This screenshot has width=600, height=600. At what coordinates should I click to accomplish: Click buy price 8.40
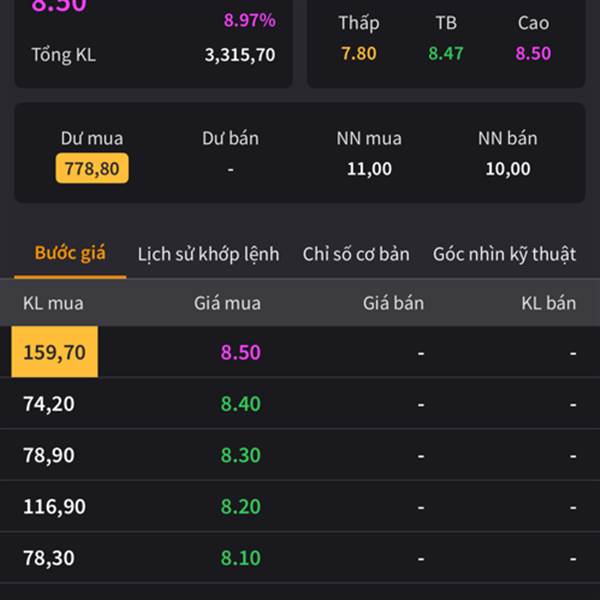(241, 404)
